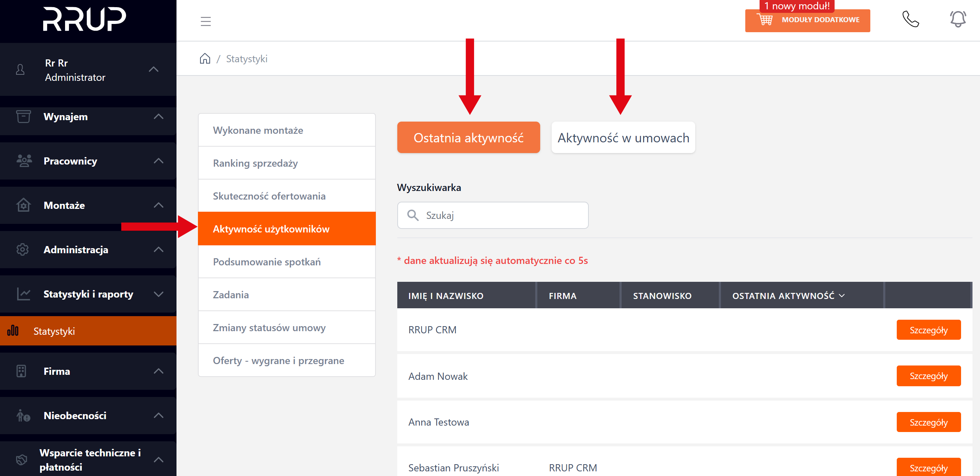Select the Ostatnia aktywność tab

pyautogui.click(x=468, y=137)
